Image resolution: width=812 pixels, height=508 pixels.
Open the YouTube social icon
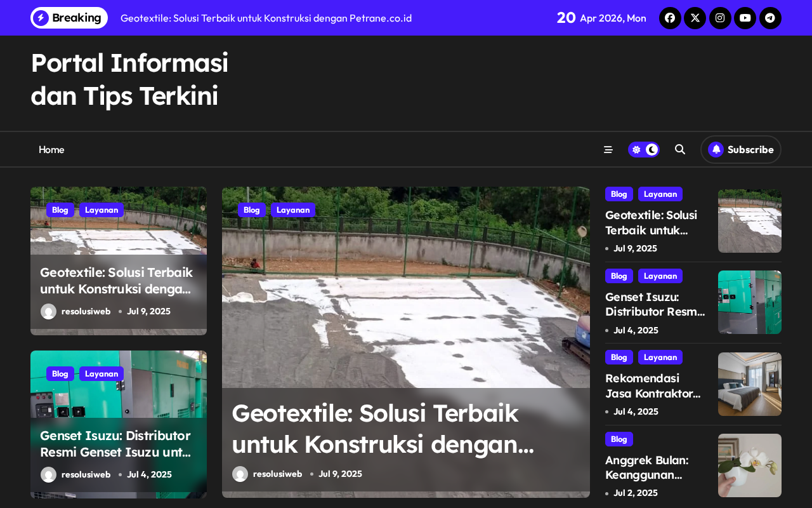coord(745,18)
